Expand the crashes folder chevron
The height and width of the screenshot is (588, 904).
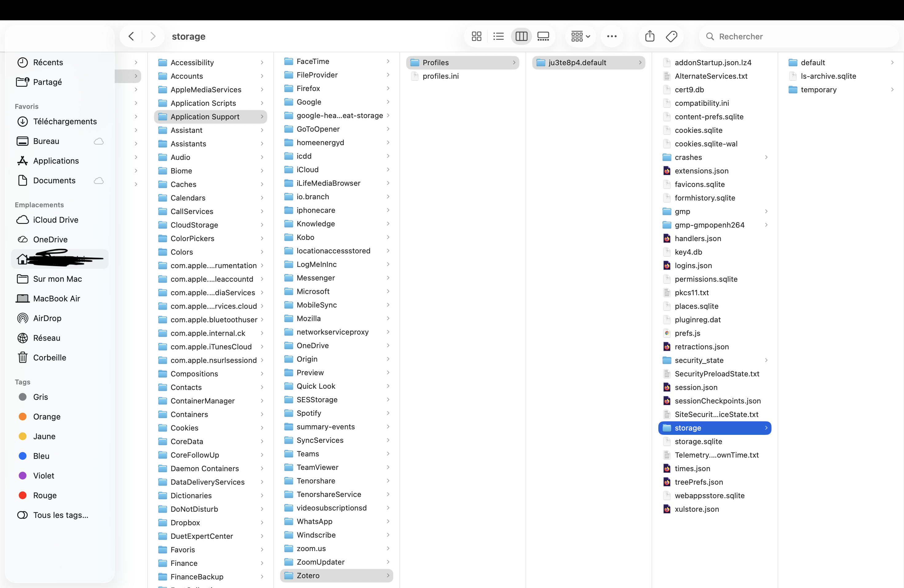click(x=766, y=157)
